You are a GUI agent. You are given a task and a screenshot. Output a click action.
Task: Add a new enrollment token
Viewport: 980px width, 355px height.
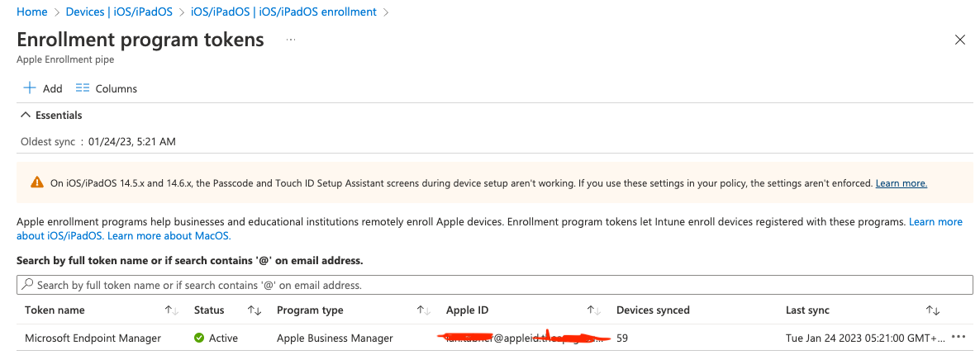pyautogui.click(x=42, y=88)
